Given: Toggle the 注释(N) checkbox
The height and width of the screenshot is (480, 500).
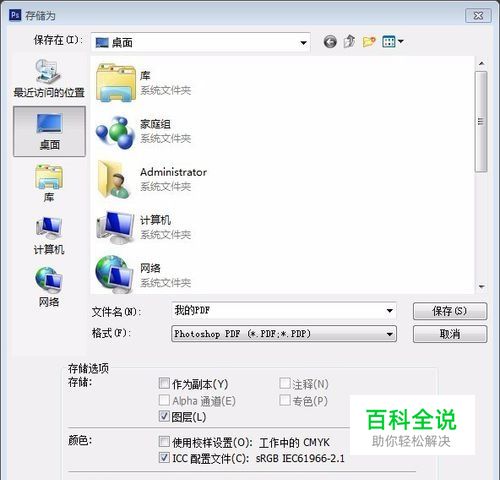Looking at the screenshot, I should point(284,383).
